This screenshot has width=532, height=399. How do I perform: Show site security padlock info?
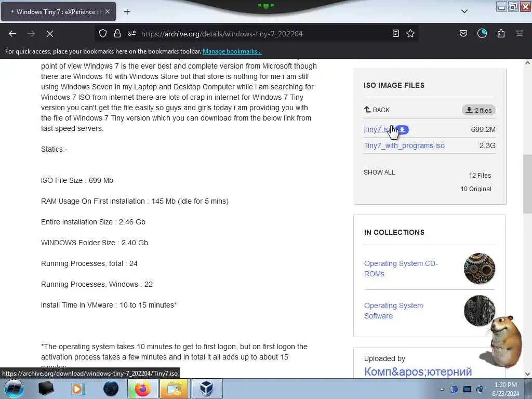(117, 33)
